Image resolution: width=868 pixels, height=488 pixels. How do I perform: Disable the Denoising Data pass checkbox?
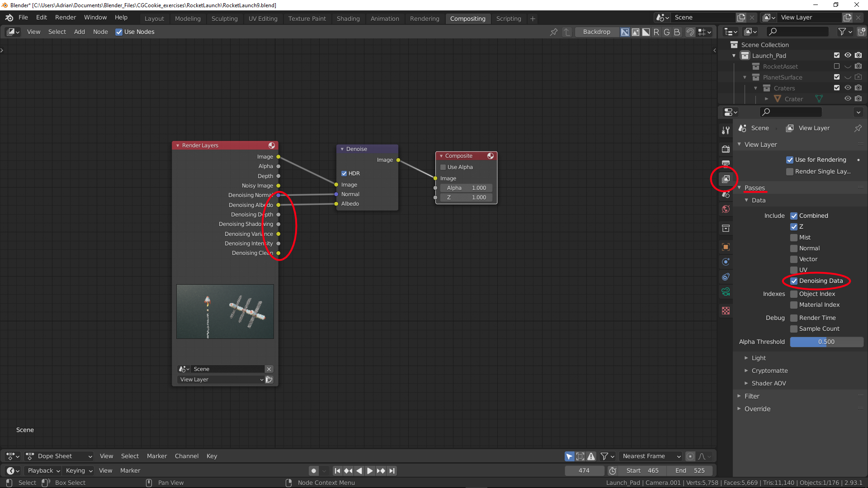tap(794, 281)
